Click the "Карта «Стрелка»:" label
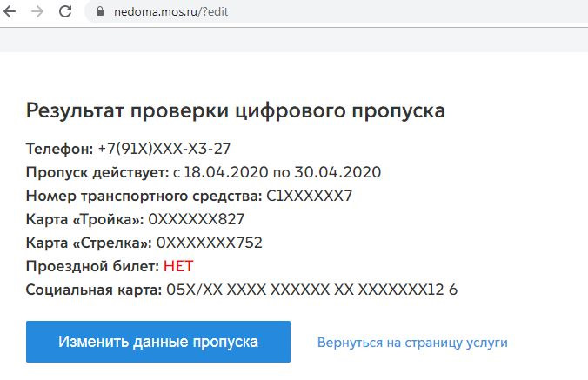This screenshot has height=380, width=588. 90,243
